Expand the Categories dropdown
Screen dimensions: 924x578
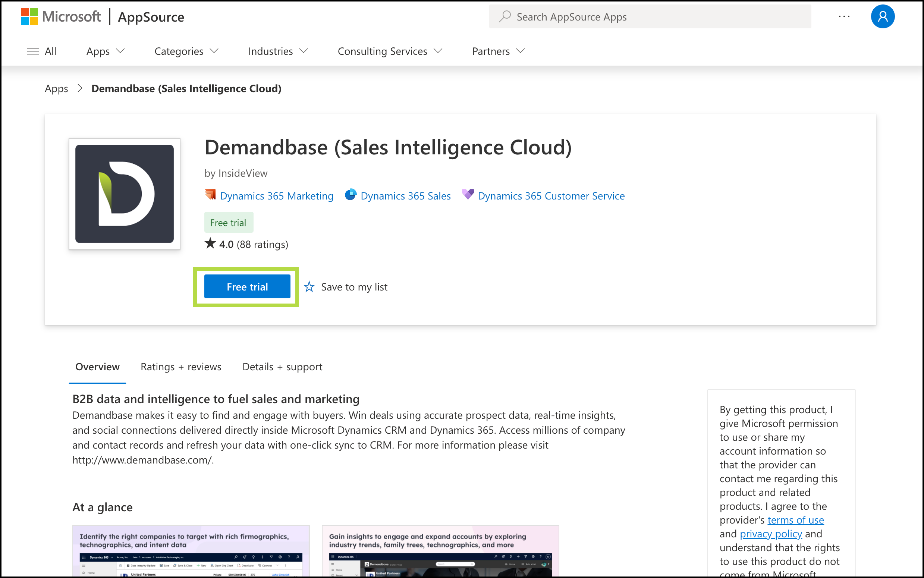point(186,51)
